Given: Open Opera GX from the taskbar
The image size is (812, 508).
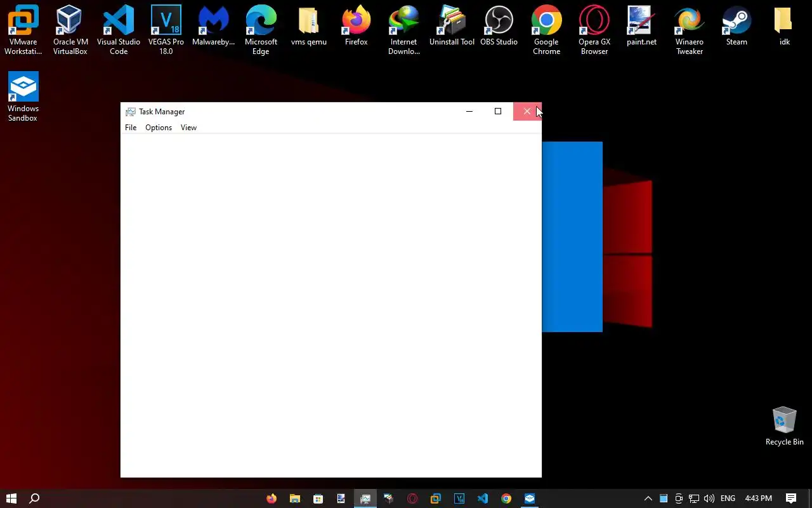Looking at the screenshot, I should click(412, 498).
